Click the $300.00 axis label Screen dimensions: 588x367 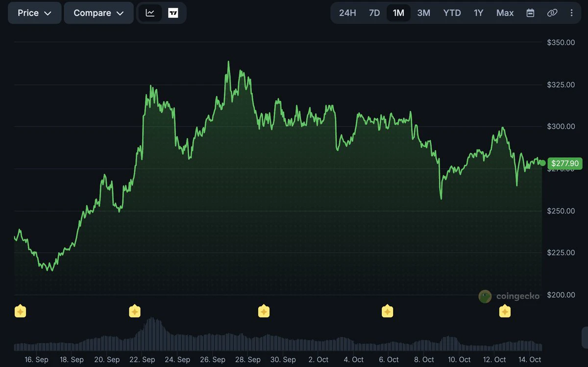pyautogui.click(x=561, y=127)
